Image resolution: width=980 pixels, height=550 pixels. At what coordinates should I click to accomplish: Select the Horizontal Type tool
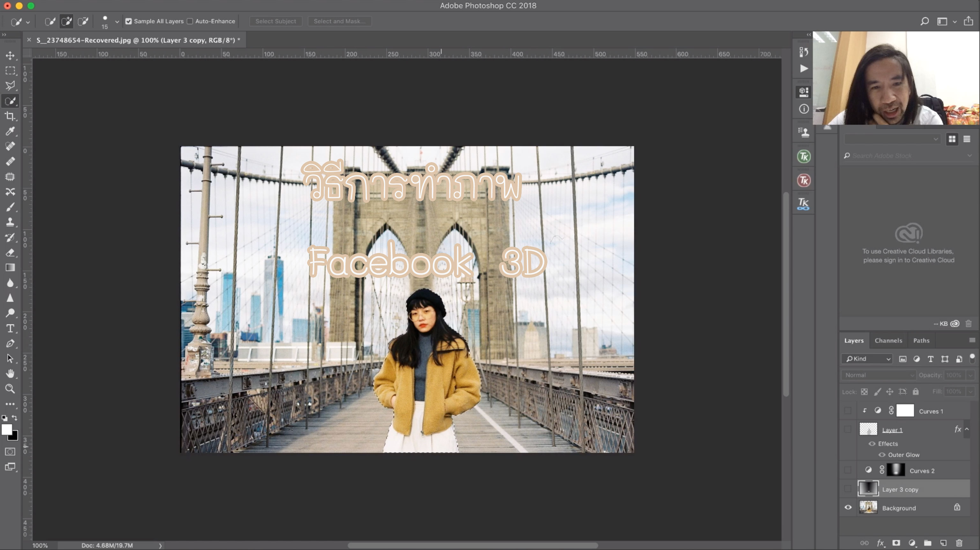tap(10, 329)
